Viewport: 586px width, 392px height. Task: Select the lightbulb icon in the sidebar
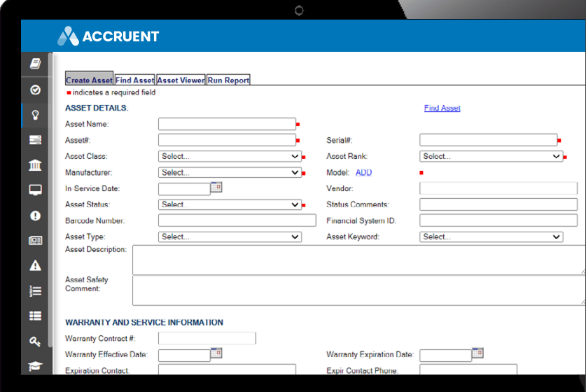click(35, 115)
